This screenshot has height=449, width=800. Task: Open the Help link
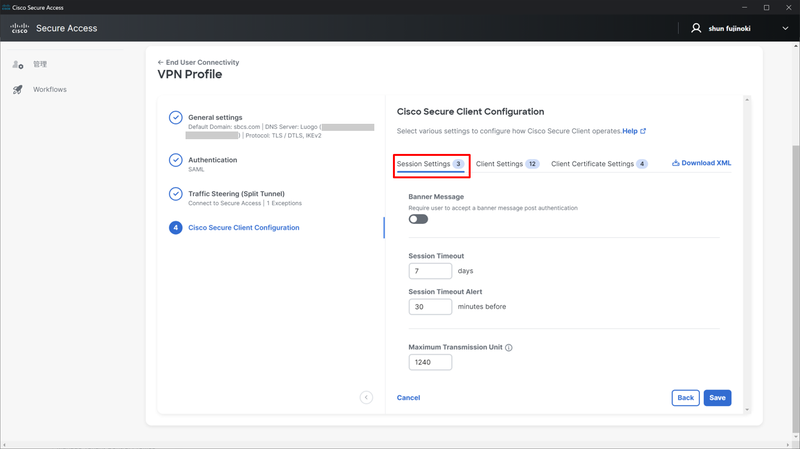click(x=634, y=131)
